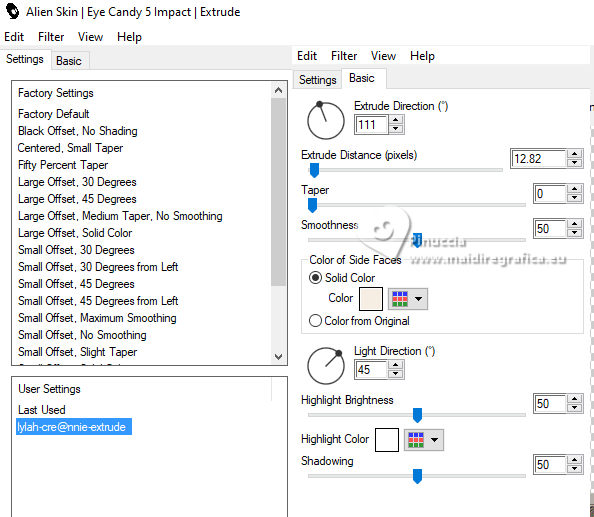Click scroll up arrow of factory settings list
Image resolution: width=594 pixels, height=517 pixels.
click(x=278, y=90)
